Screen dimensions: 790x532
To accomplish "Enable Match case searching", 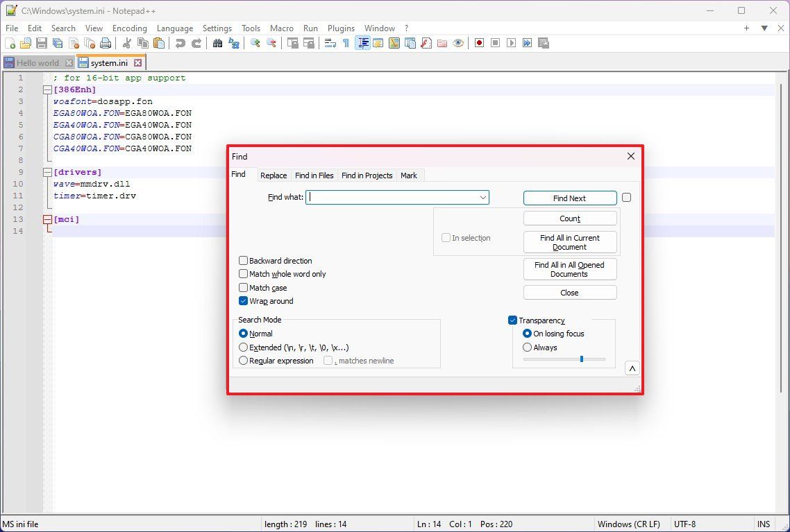I will [244, 287].
